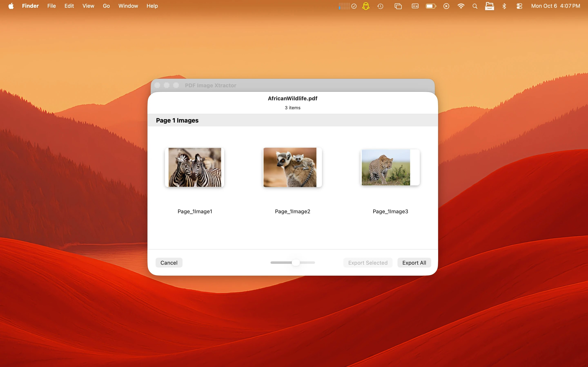Open Control Center toggle icon

(x=519, y=6)
